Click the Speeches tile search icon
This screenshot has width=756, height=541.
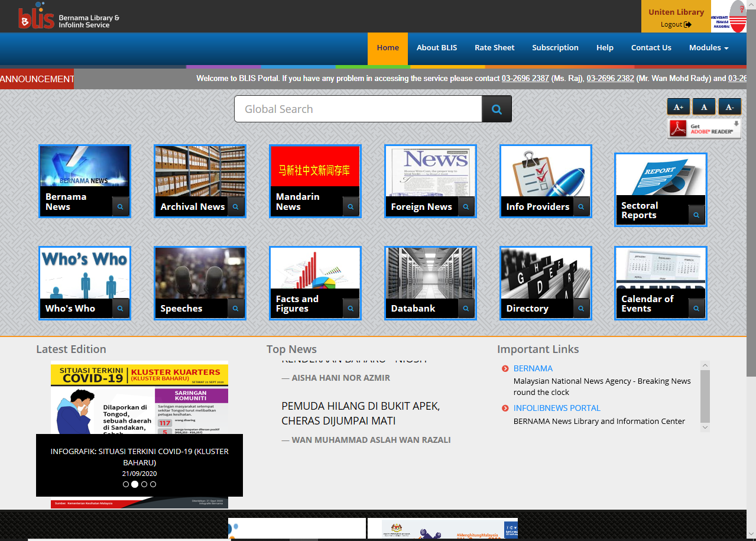point(235,309)
